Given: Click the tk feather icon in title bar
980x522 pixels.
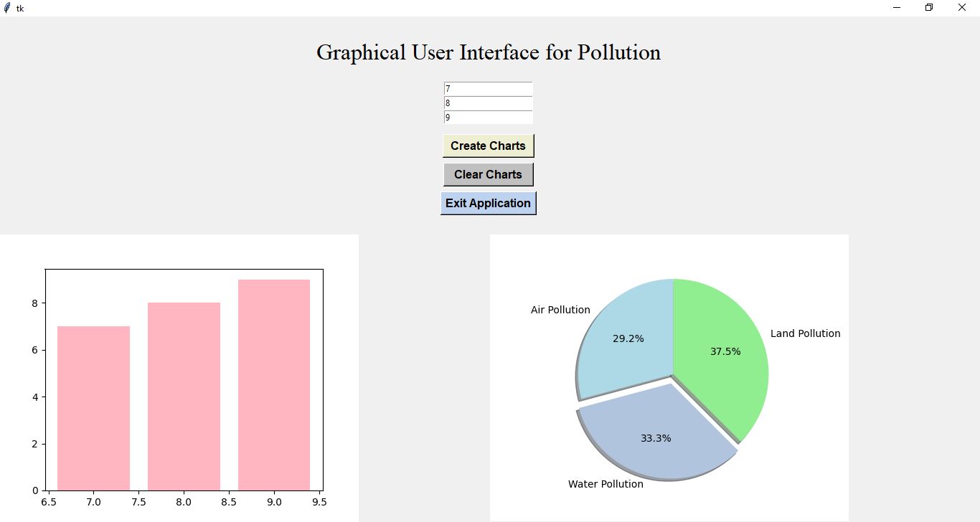Looking at the screenshot, I should pyautogui.click(x=9, y=7).
